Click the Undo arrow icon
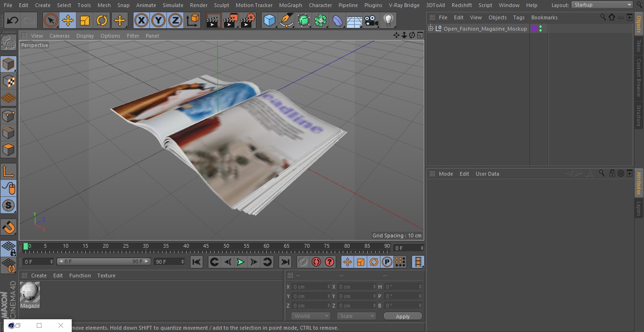The image size is (644, 332). (13, 20)
